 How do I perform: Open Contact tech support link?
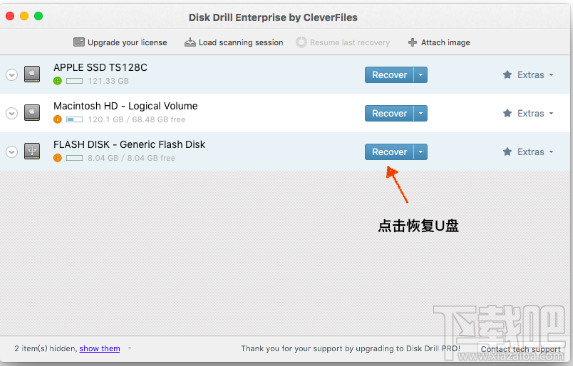pyautogui.click(x=520, y=349)
